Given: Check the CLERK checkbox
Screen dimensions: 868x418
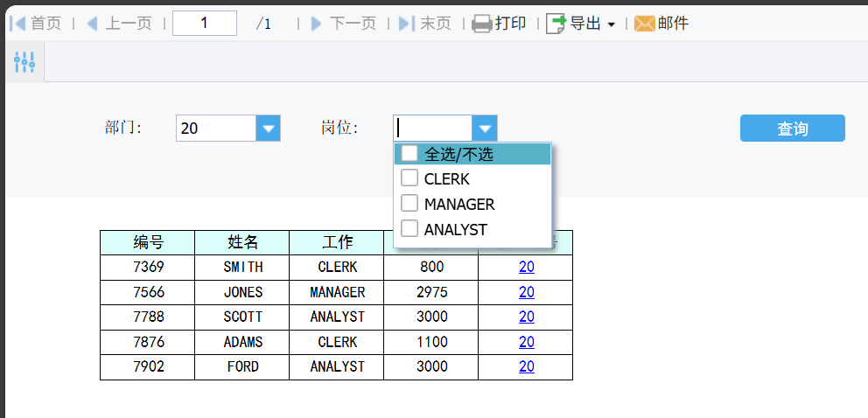Looking at the screenshot, I should tap(409, 178).
